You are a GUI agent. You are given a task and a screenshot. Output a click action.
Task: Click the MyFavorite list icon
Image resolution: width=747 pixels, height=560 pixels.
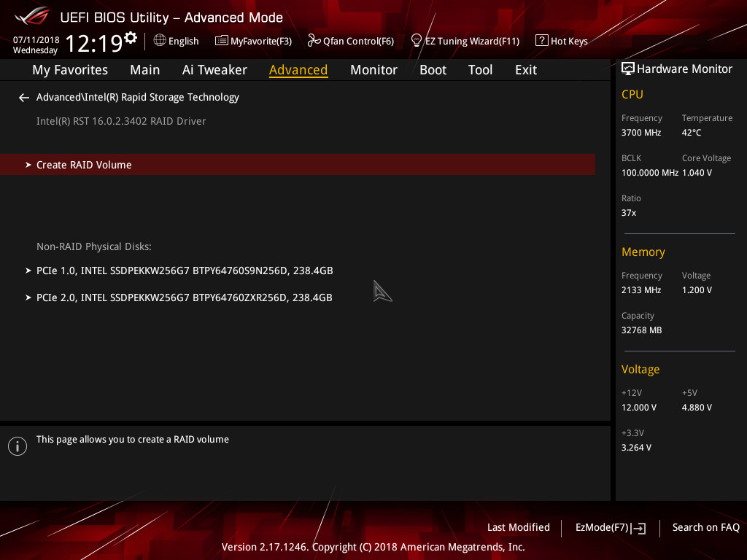pyautogui.click(x=222, y=41)
